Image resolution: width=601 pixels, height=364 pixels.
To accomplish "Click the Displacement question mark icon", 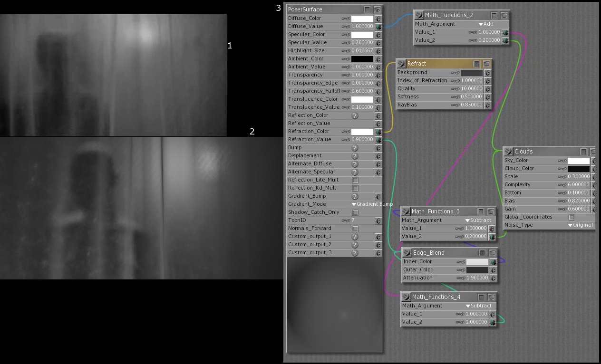I will click(355, 156).
